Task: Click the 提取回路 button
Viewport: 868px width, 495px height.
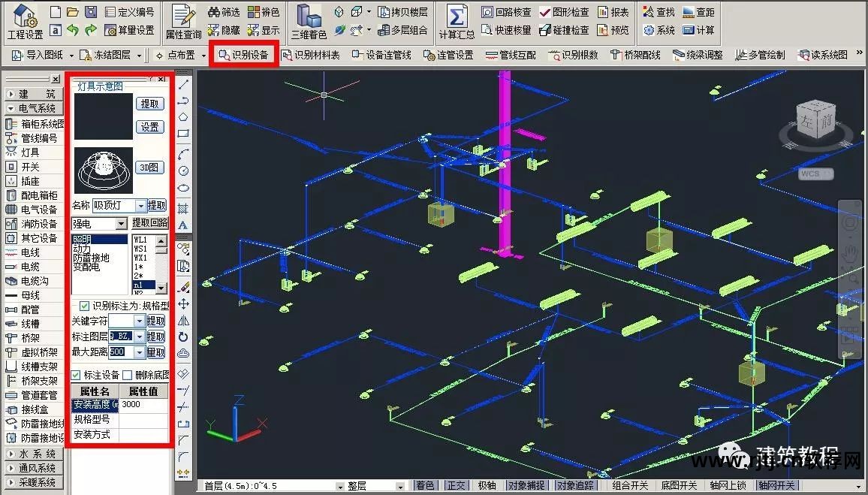Action: (x=150, y=223)
